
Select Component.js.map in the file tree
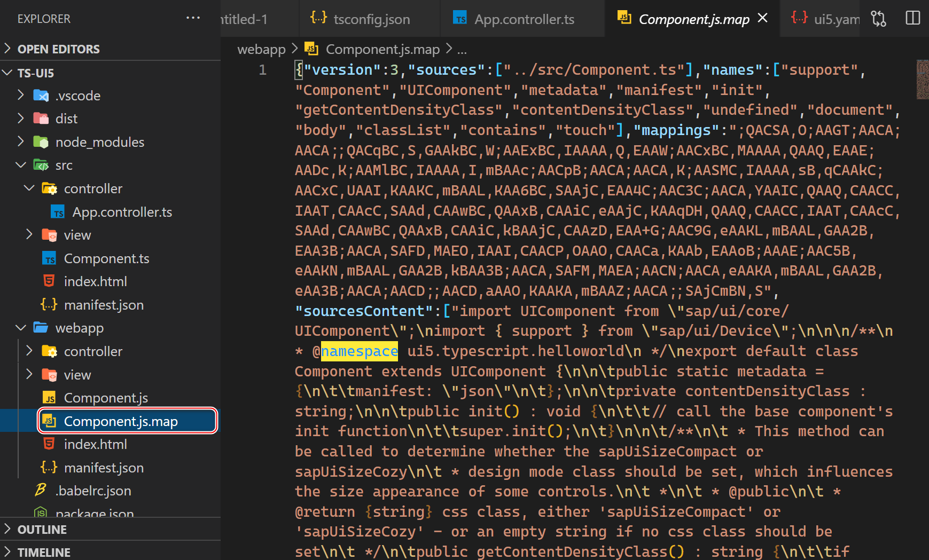tap(110, 421)
